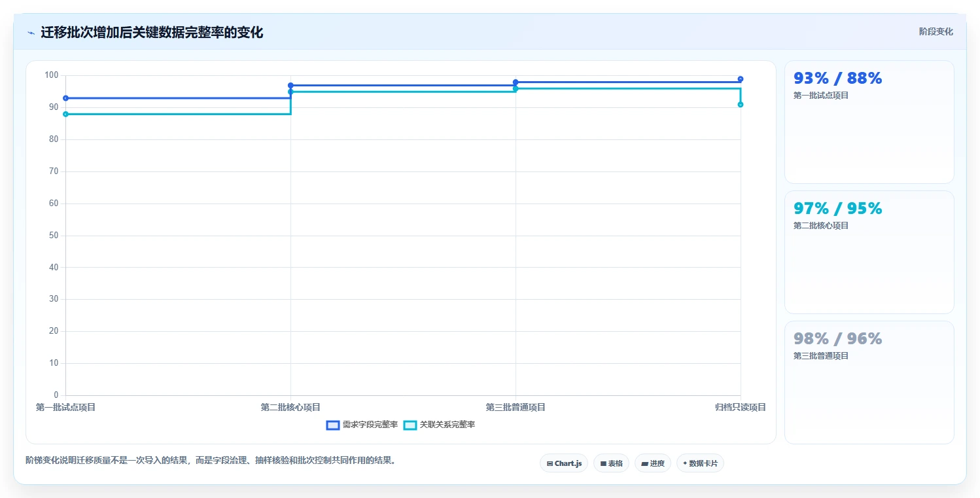The height and width of the screenshot is (498, 980).
Task: Click the 数据卡片 chip
Action: pyautogui.click(x=700, y=463)
